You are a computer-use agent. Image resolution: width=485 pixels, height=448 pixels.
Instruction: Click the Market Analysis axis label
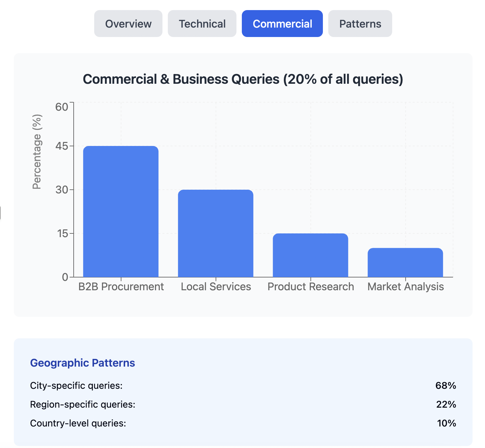406,287
